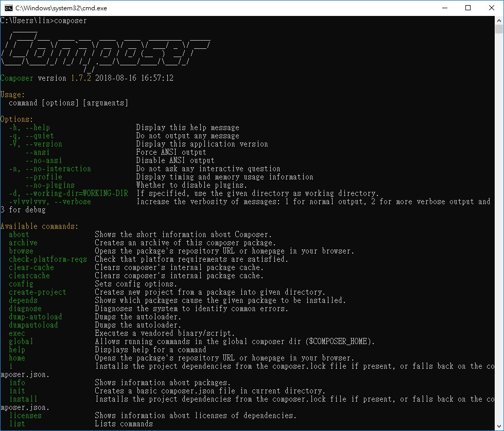Click the 'clear-cache' command
504x431 pixels.
(x=31, y=267)
